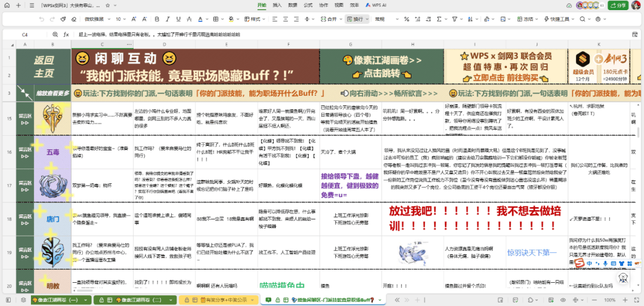Viewport: 644px width, 306px height.
Task: Open the cell borders tool
Action: [x=215, y=19]
